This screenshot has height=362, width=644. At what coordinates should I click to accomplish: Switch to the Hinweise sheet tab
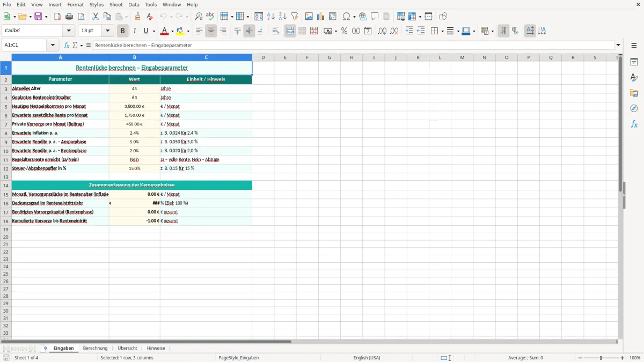pyautogui.click(x=156, y=349)
